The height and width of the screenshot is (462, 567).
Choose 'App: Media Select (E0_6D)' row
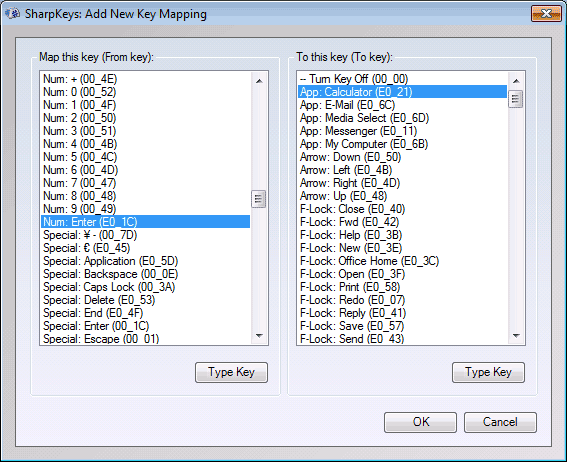point(402,118)
